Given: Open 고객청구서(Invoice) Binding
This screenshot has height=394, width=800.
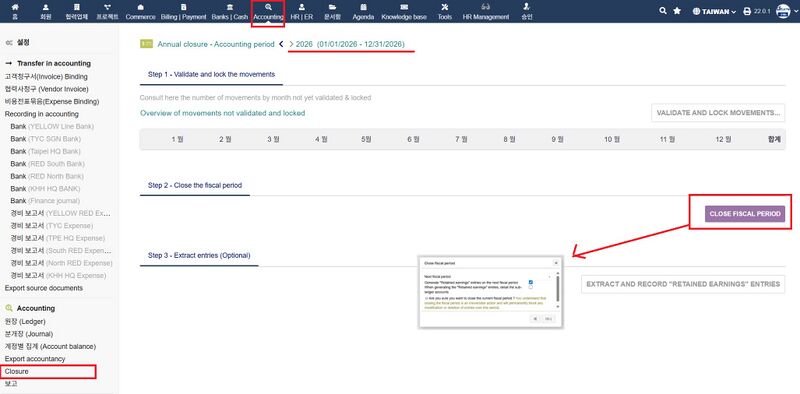Looking at the screenshot, I should tap(46, 77).
